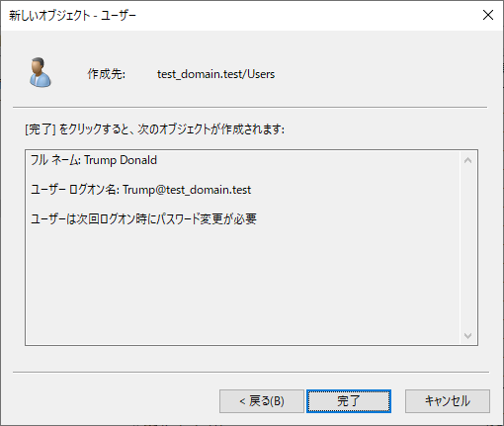
Task: Click the [完了] をクリックすると instruction text
Action: (x=154, y=129)
